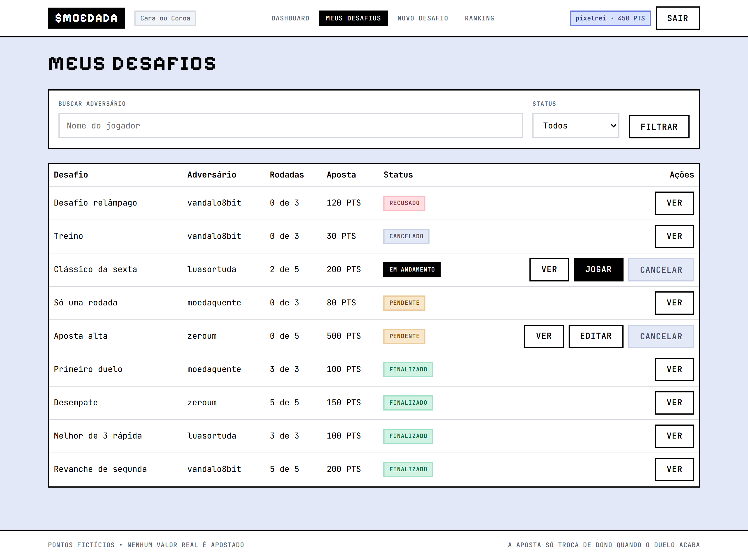Click the Aposta column header
The width and height of the screenshot is (748, 560).
point(341,175)
